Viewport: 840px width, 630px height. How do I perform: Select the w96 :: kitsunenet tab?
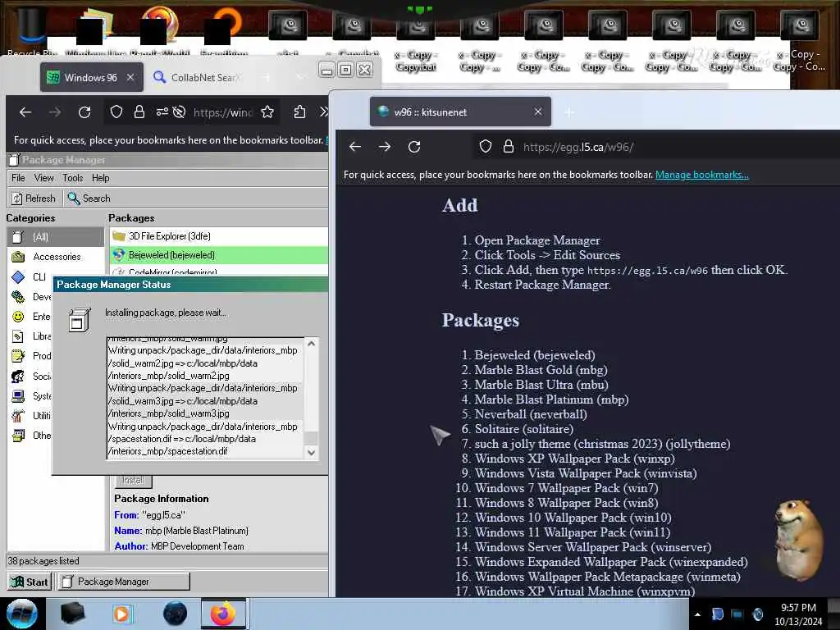[460, 112]
